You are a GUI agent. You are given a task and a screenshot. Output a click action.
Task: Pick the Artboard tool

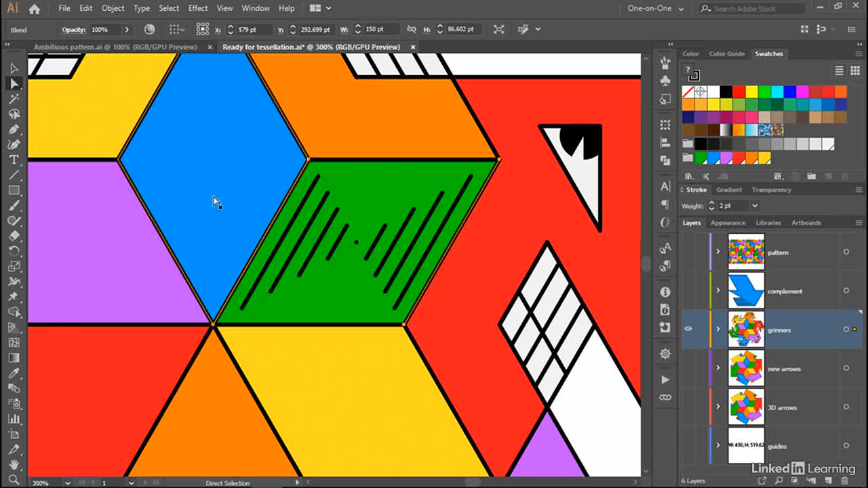click(x=14, y=434)
